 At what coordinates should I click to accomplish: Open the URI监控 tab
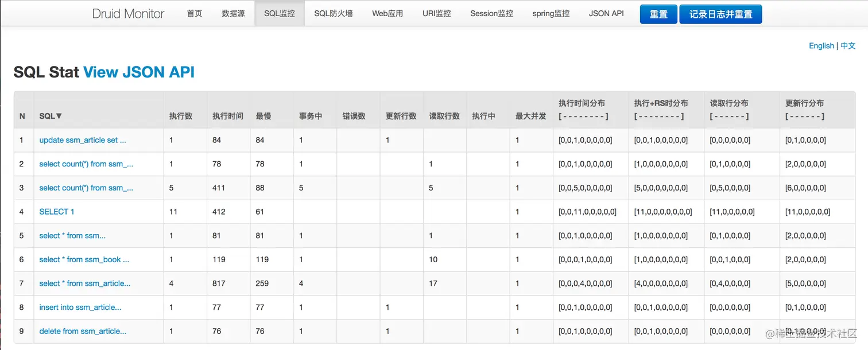click(436, 13)
